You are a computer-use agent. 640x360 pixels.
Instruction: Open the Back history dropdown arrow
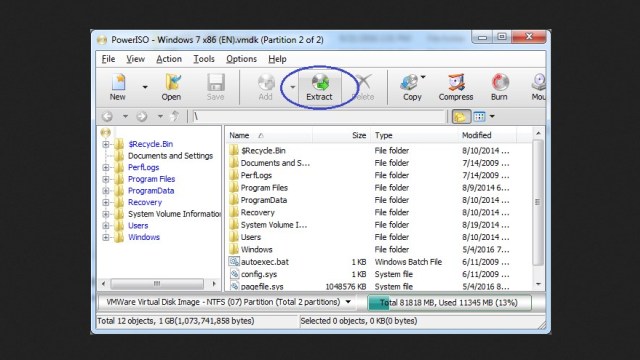coord(125,117)
